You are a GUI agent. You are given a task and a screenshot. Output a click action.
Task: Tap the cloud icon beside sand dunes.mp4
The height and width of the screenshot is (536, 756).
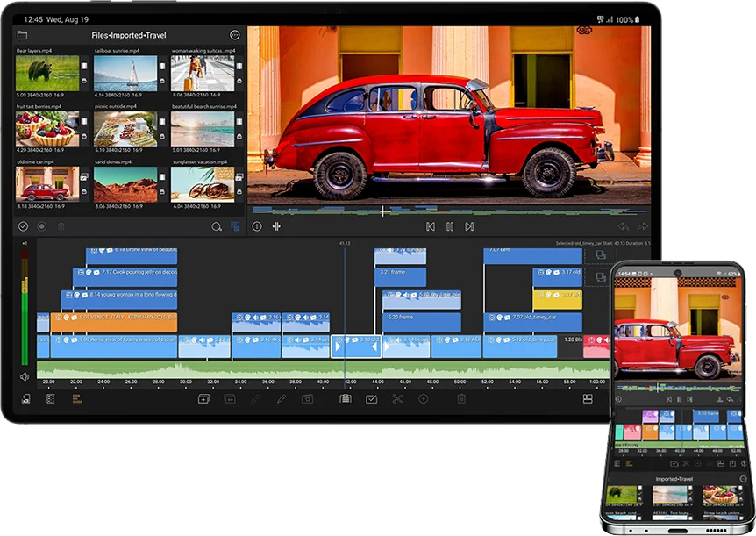click(x=162, y=192)
